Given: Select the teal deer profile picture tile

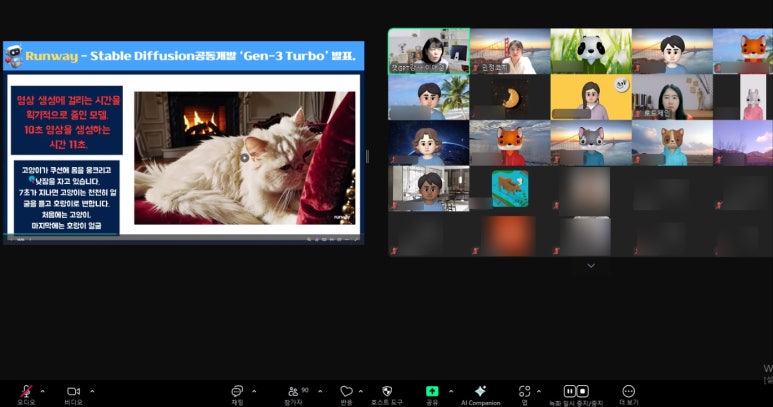Looking at the screenshot, I should (x=510, y=189).
